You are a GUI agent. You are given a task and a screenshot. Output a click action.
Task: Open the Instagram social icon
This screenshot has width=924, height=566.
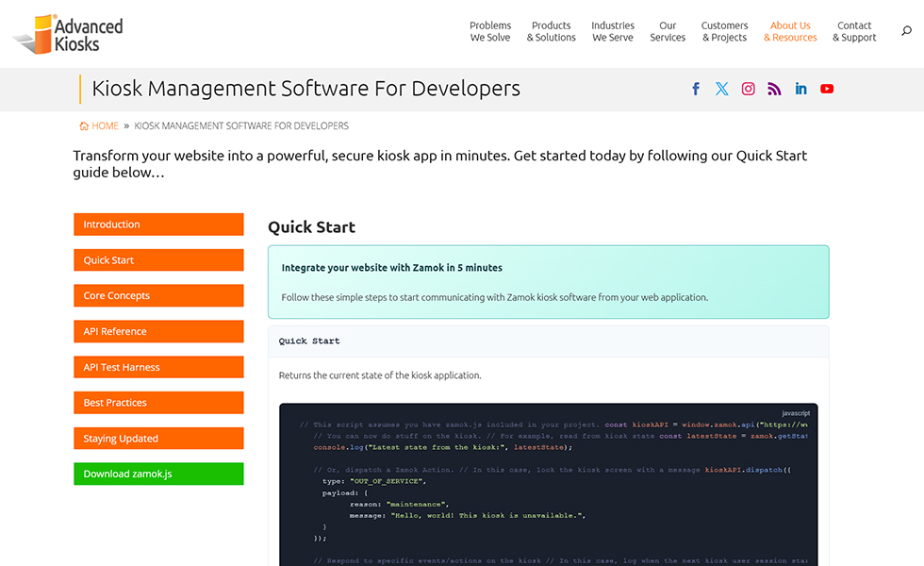point(748,89)
